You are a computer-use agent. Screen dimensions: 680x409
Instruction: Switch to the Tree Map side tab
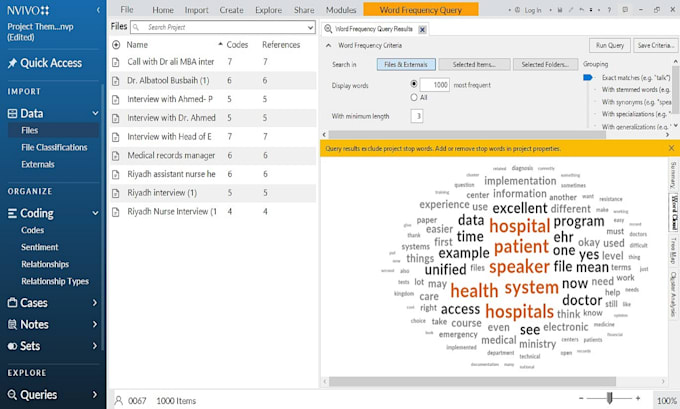(673, 250)
